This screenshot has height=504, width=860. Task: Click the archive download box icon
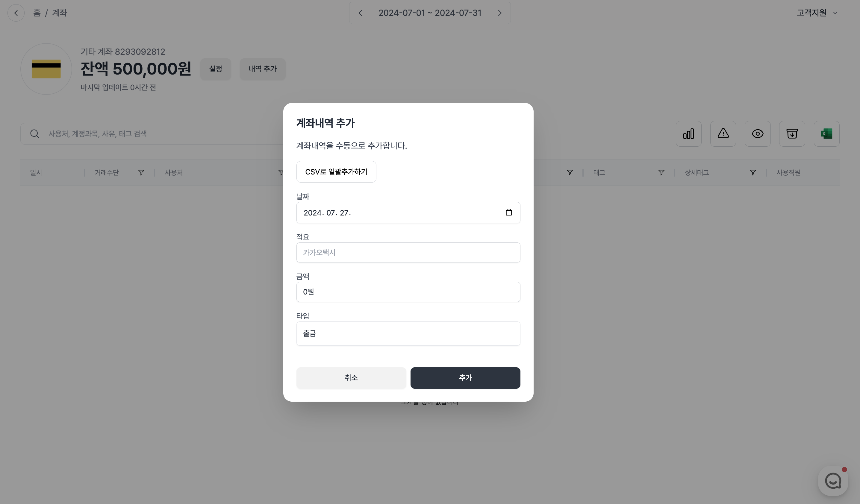pos(792,134)
